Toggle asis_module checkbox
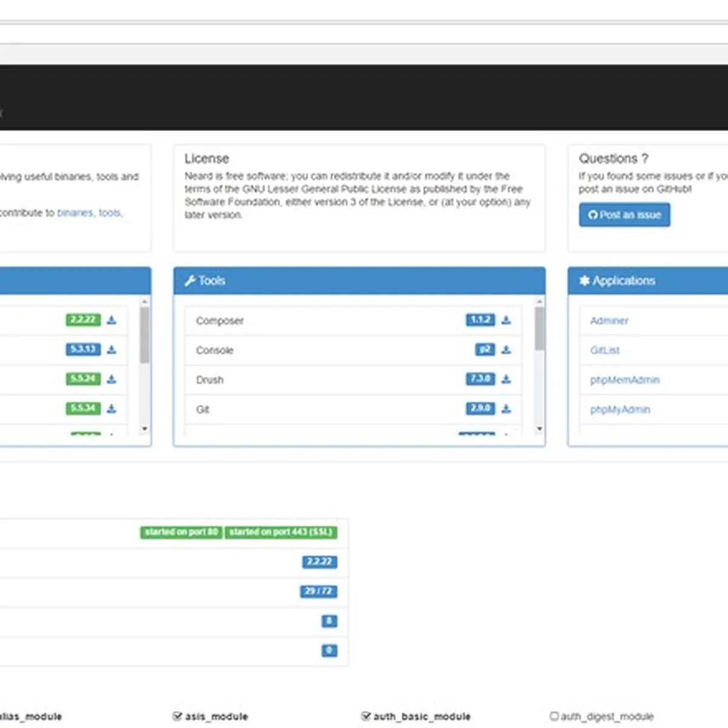 [177, 716]
